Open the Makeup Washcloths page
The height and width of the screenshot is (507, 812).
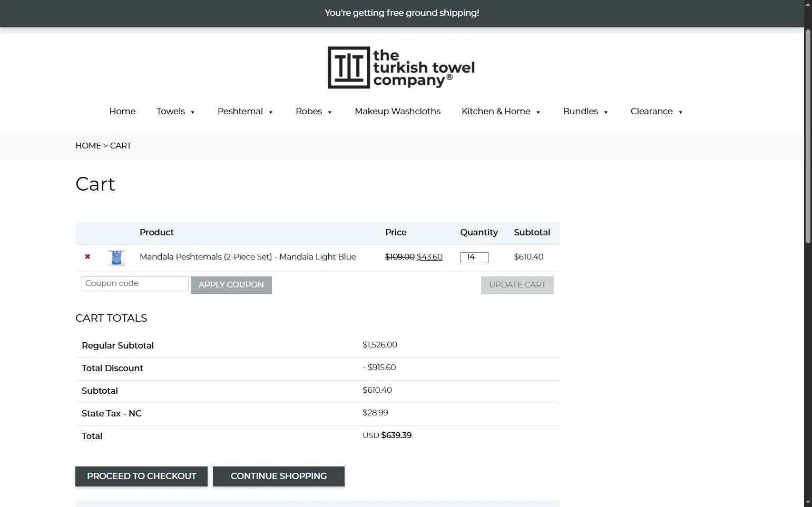(x=397, y=111)
